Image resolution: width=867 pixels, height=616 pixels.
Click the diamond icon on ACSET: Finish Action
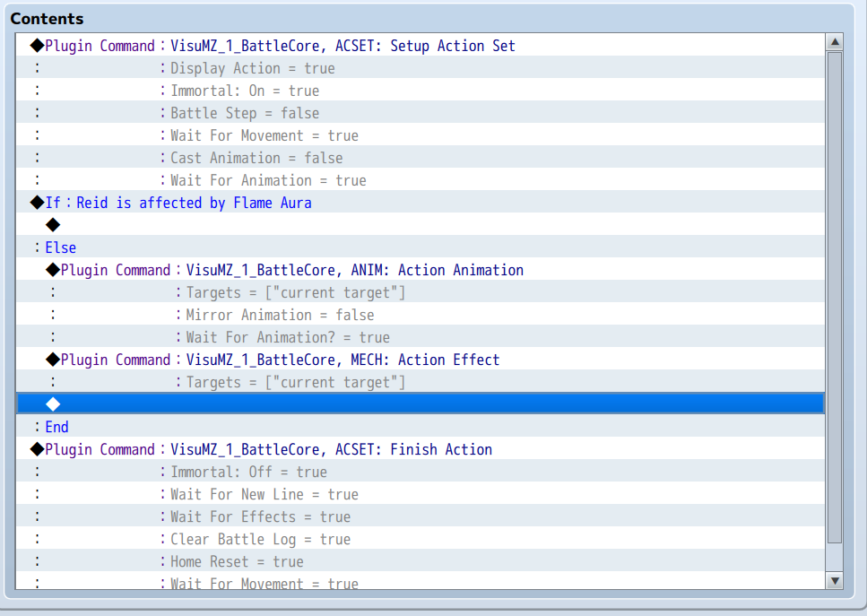[x=36, y=449]
